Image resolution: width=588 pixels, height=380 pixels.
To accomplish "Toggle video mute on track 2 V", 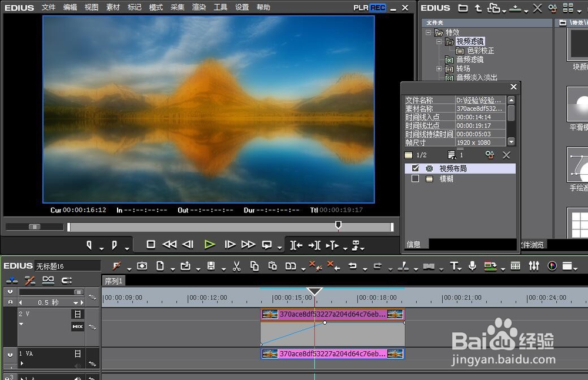I will (78, 314).
